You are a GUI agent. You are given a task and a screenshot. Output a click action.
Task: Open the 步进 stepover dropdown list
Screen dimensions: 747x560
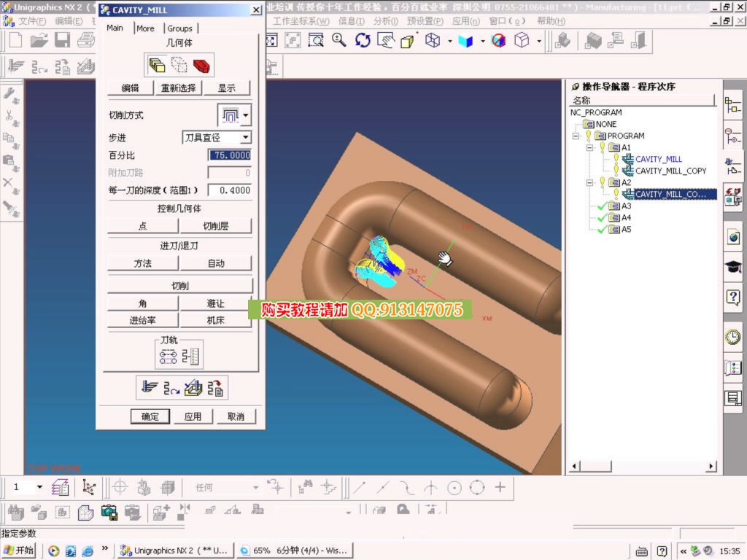(x=245, y=137)
